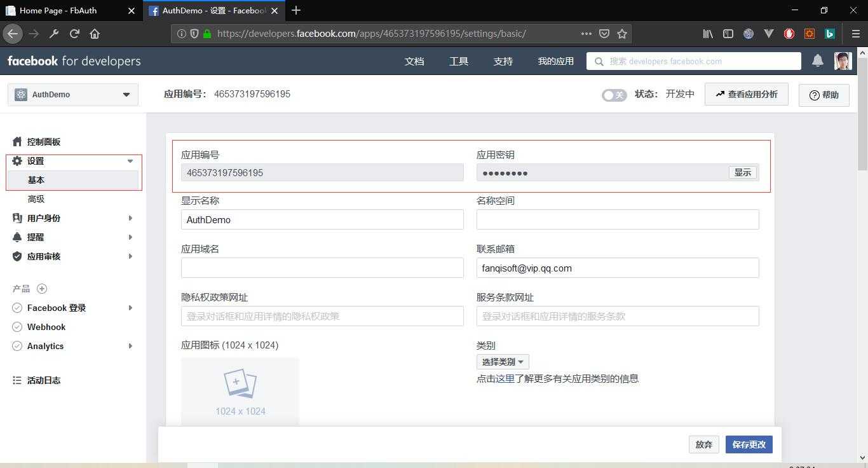868x468 pixels.
Task: Select 高级 settings item
Action: click(36, 199)
